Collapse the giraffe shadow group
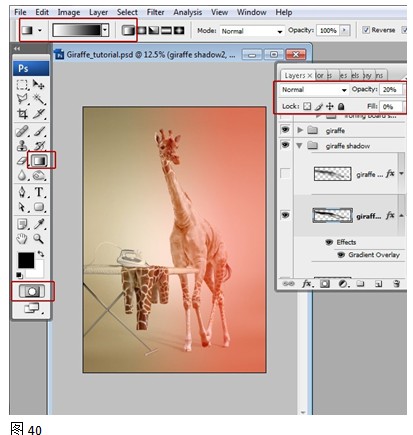This screenshot has height=435, width=413. point(299,146)
